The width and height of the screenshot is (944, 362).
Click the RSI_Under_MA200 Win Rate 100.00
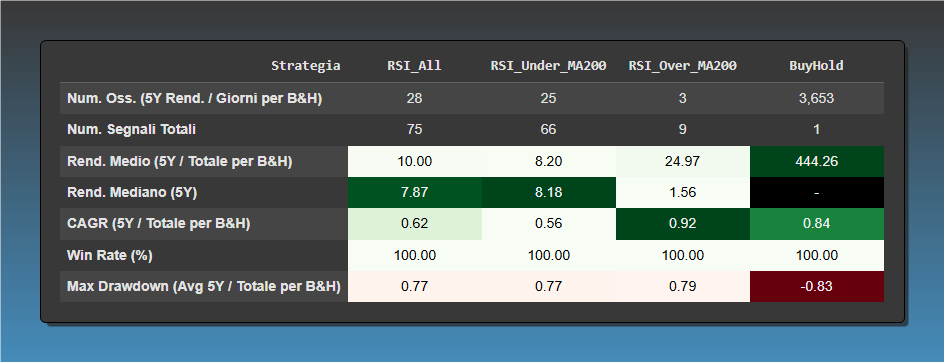549,255
